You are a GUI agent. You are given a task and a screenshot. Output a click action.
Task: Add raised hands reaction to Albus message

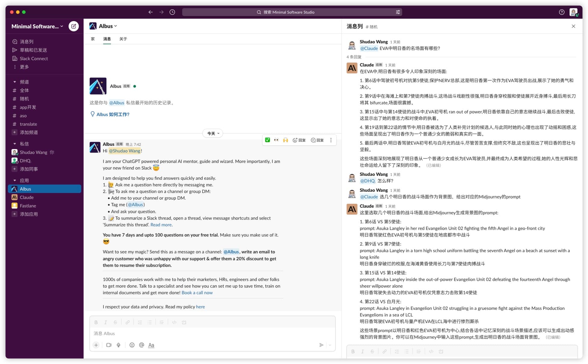(285, 140)
